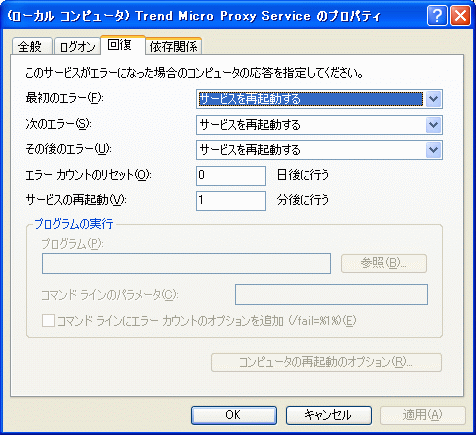Viewport: 476px width, 435px height.
Task: Click コンピュータの再起動のオプション button
Action: click(326, 362)
